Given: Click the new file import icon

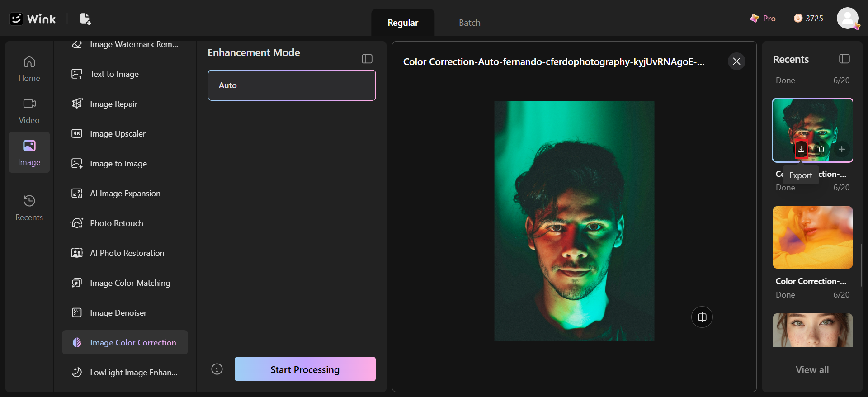Looking at the screenshot, I should 85,19.
